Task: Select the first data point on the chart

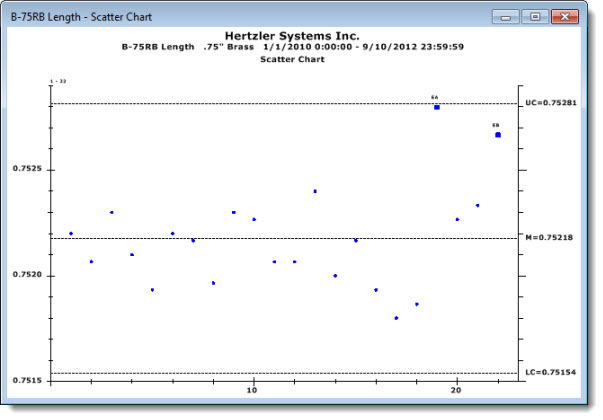Action: click(71, 233)
